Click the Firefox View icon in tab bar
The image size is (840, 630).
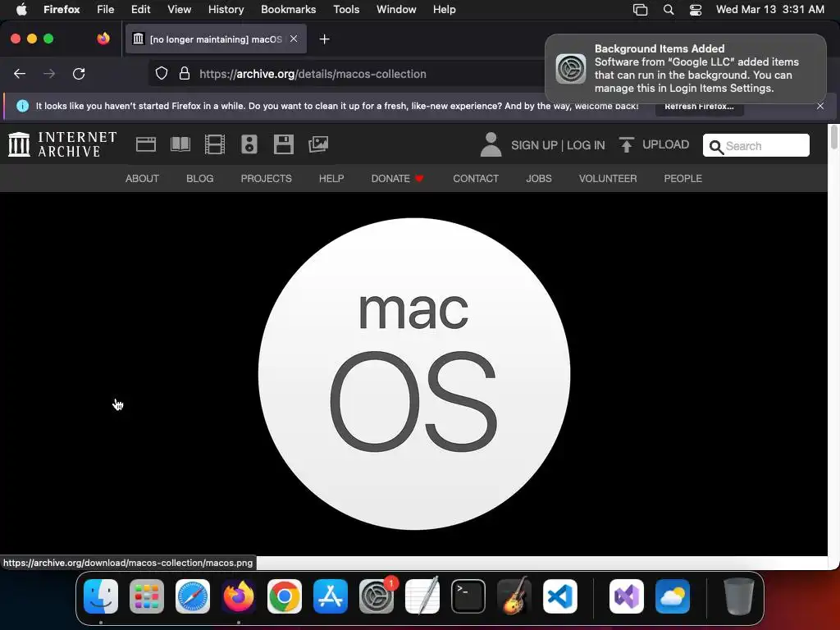point(103,39)
